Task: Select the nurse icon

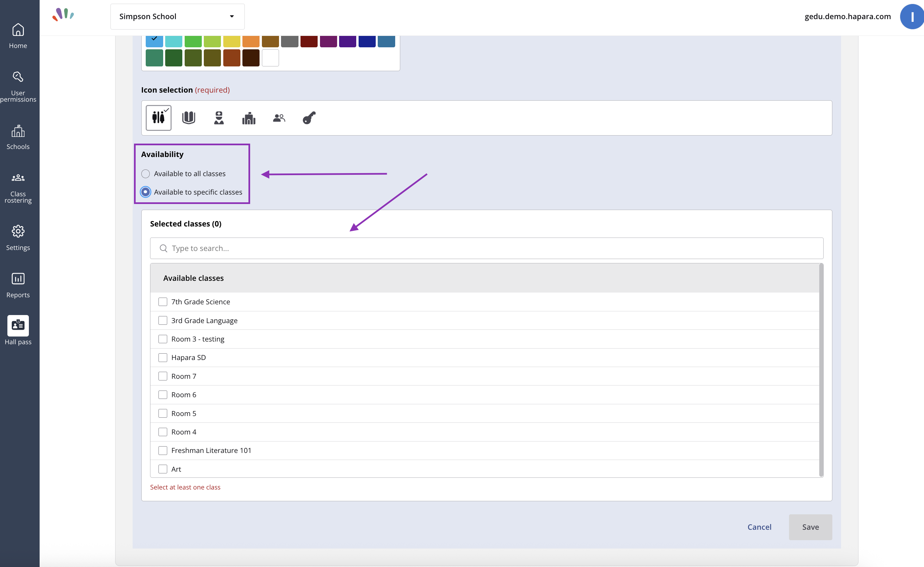Action: 219,118
